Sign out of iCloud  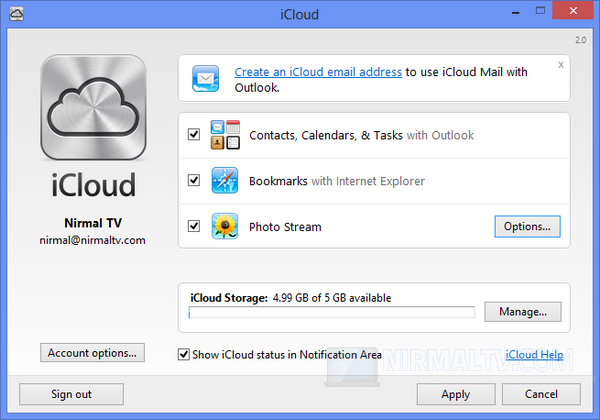72,394
